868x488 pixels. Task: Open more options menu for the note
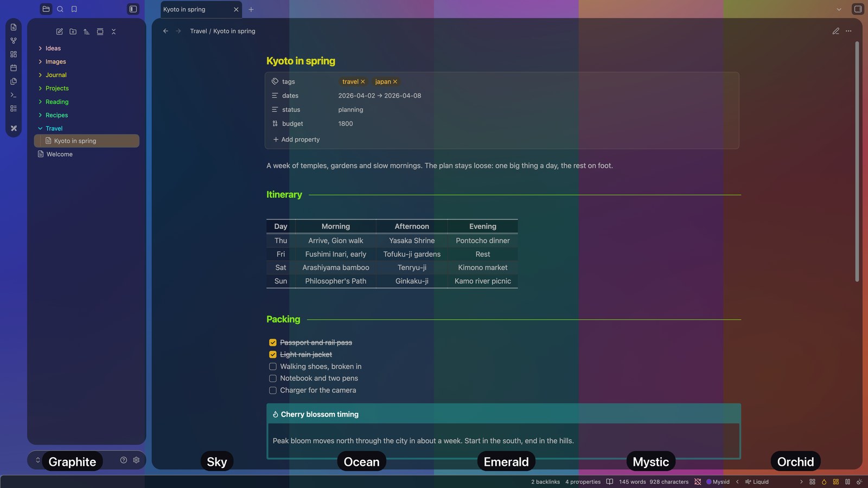[x=848, y=31]
